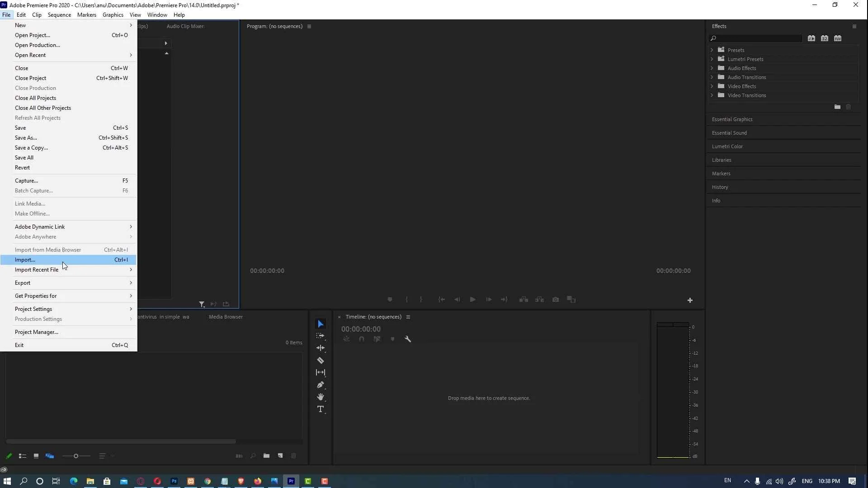
Task: Click the Extract button
Action: (x=539, y=300)
